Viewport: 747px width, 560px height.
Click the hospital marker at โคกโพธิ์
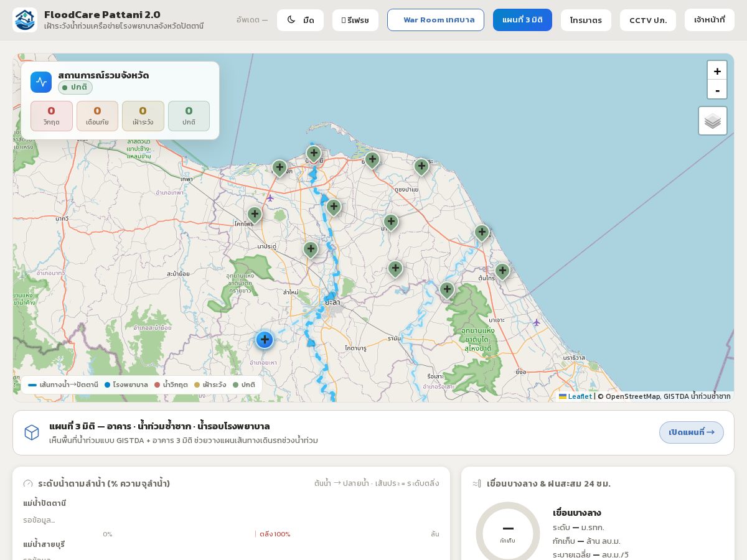[x=255, y=215]
